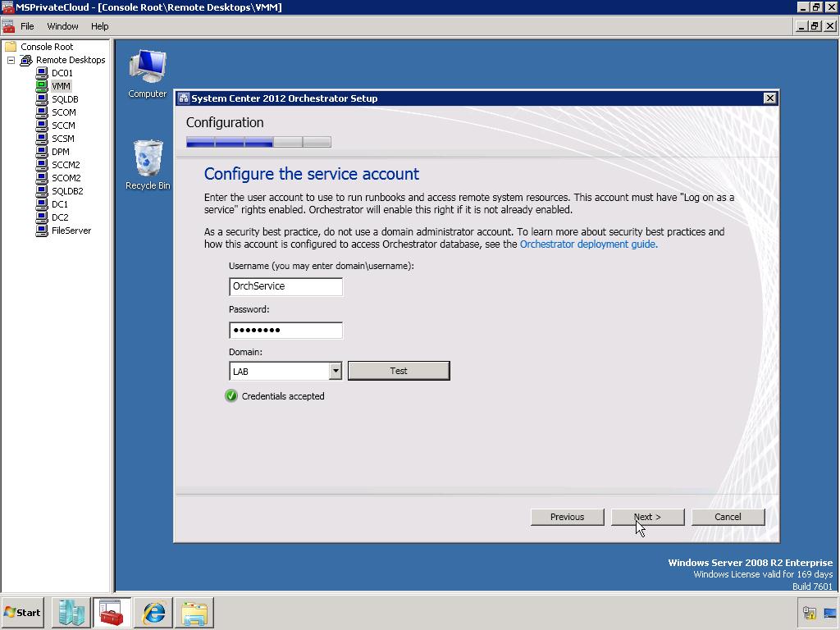
Task: Click the SCOM2 computer icon
Action: point(42,178)
